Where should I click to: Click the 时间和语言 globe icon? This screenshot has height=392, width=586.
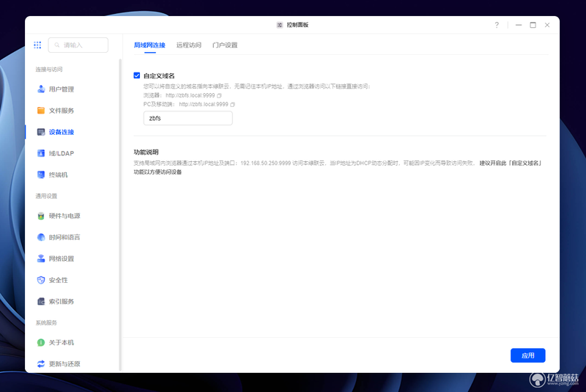[41, 237]
